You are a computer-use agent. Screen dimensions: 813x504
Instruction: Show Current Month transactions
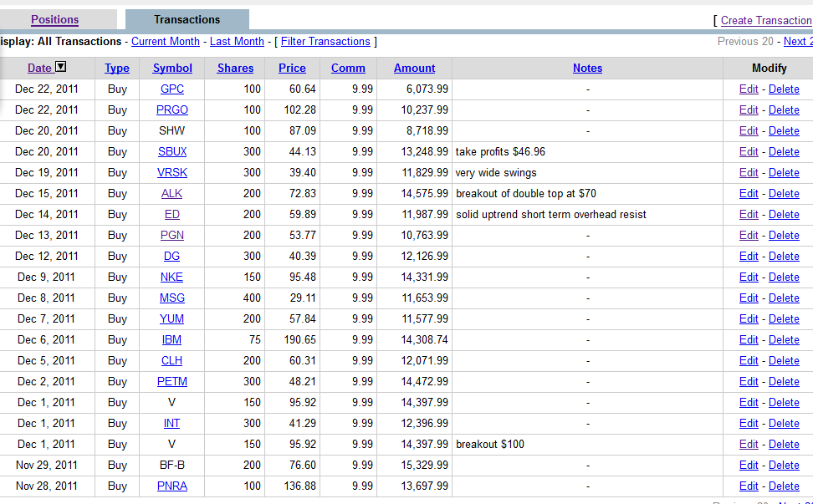pos(166,42)
